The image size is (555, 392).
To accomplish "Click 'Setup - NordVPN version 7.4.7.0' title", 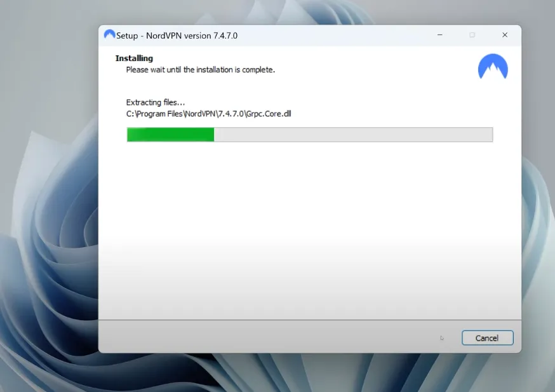I will coord(177,36).
